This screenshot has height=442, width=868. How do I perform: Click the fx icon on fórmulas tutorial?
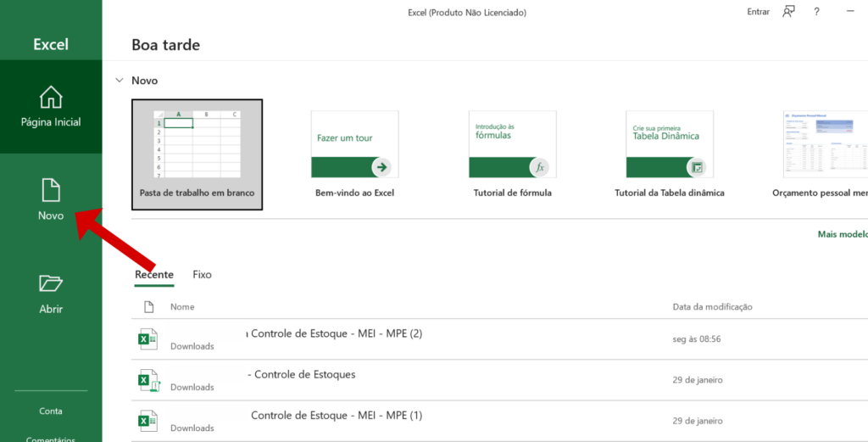pyautogui.click(x=540, y=167)
